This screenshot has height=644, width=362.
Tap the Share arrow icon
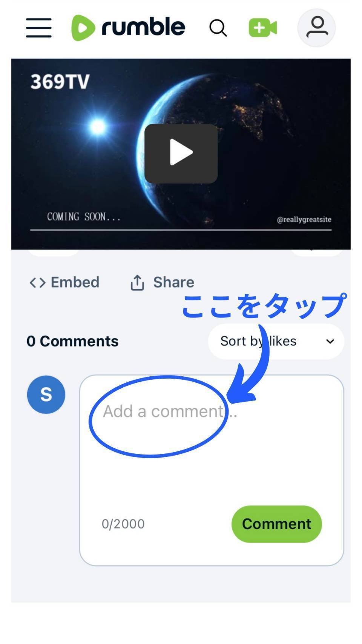(137, 282)
